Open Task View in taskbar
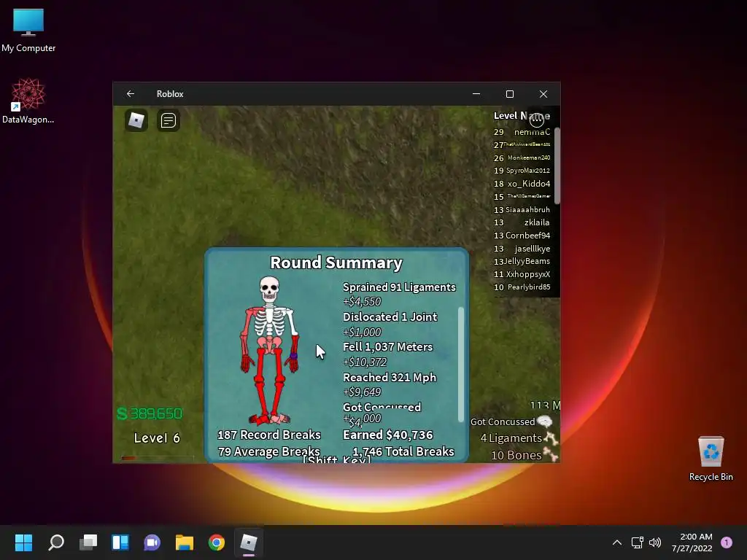747x560 pixels. click(x=88, y=542)
